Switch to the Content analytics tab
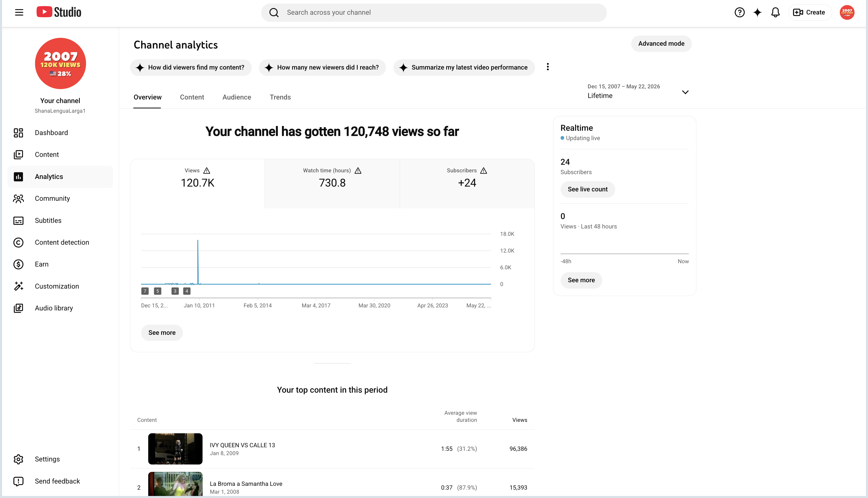Screen dimensions: 868x498 coord(192,97)
